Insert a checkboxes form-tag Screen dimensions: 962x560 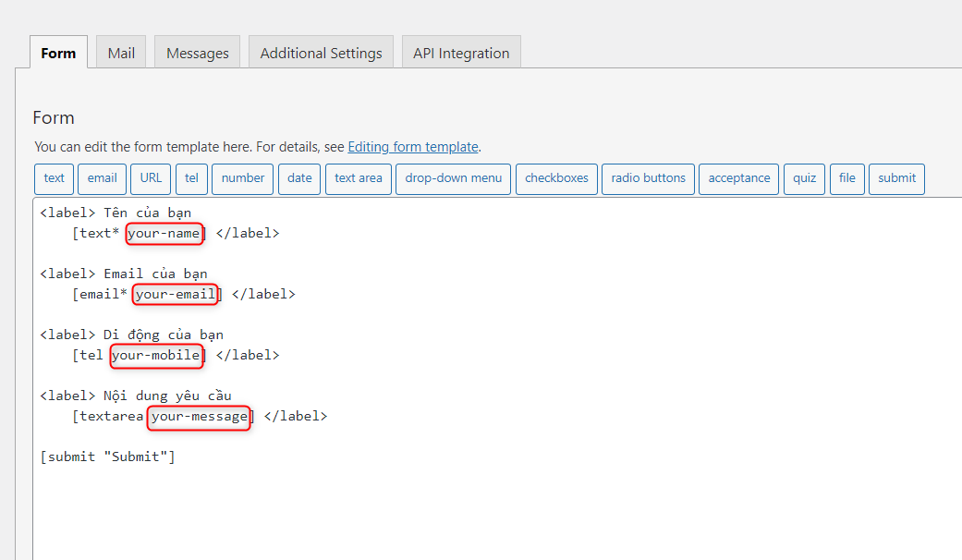tap(556, 178)
